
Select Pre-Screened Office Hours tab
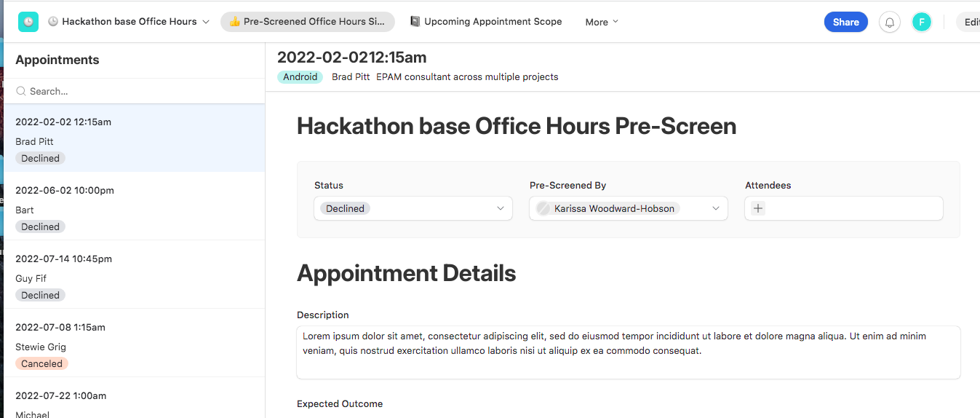pyautogui.click(x=307, y=22)
